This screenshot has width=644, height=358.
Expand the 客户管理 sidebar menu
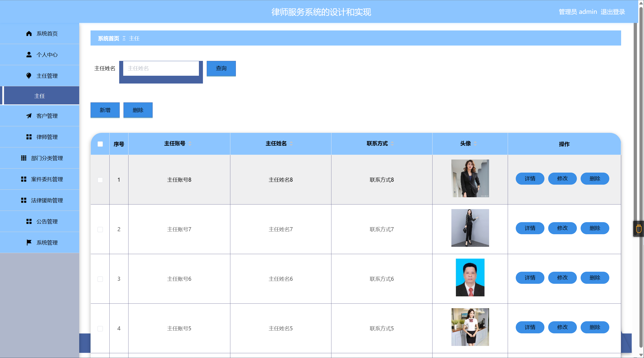[39, 116]
